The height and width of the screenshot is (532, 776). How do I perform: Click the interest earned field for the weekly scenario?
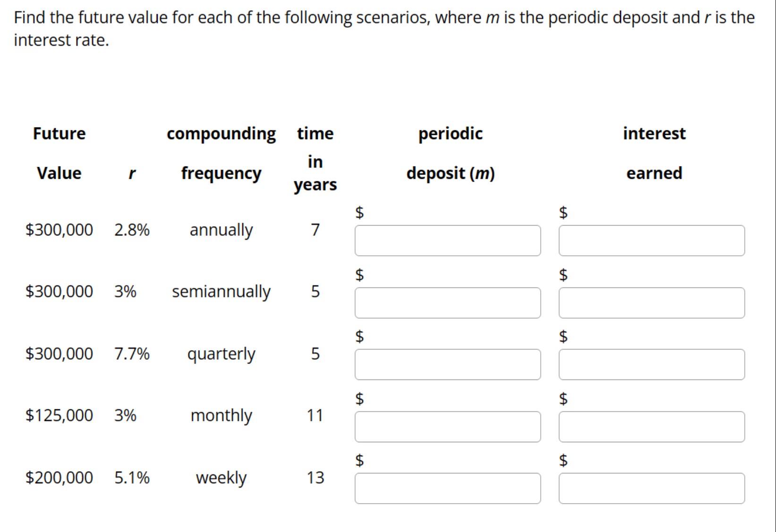(x=652, y=488)
